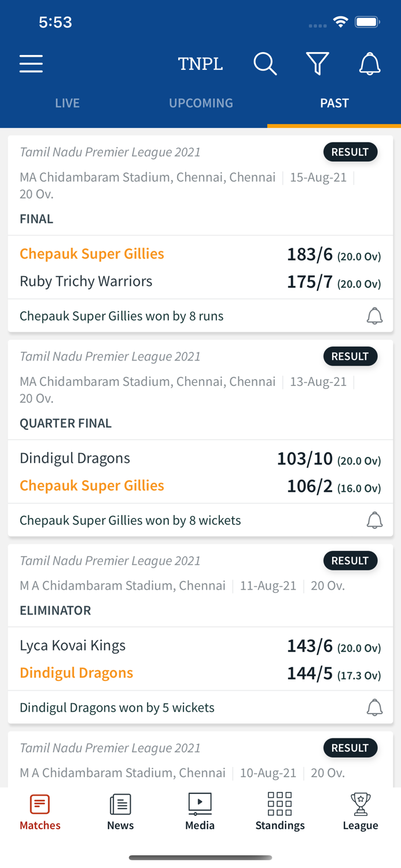Select Chepauk Super Gillies team name
This screenshot has width=401, height=868.
pyautogui.click(x=92, y=253)
